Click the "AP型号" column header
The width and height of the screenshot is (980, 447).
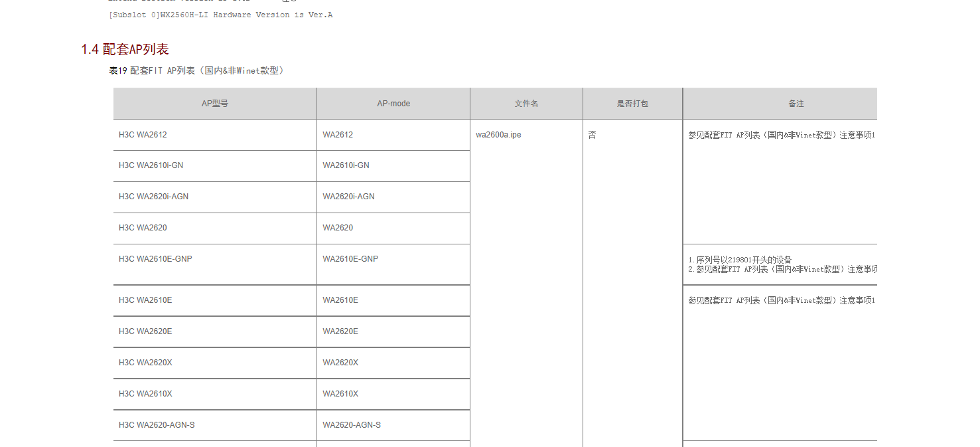[215, 104]
